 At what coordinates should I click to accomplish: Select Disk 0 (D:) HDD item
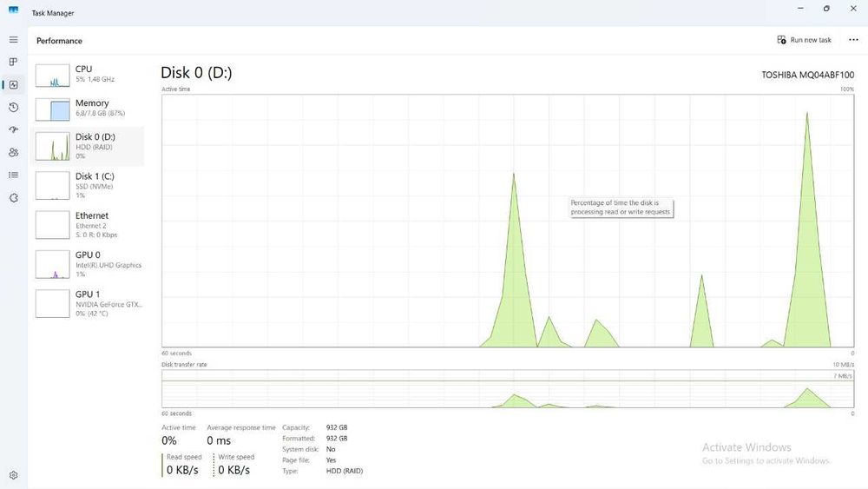pos(88,146)
